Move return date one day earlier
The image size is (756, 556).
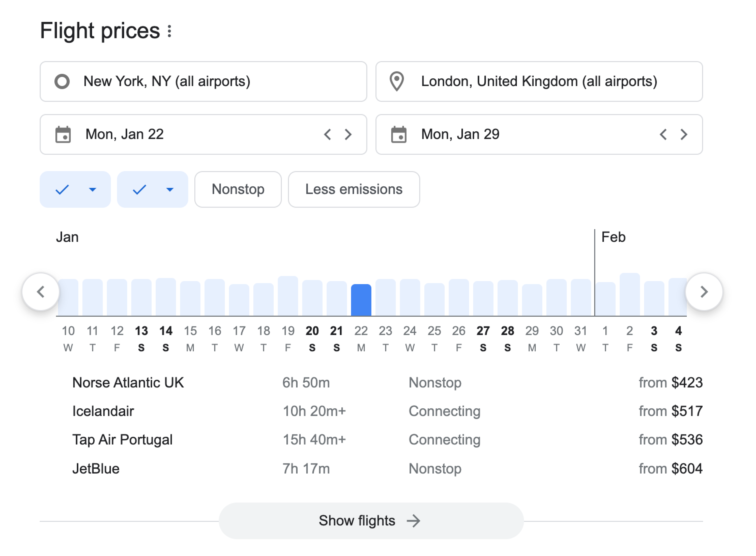pyautogui.click(x=663, y=135)
